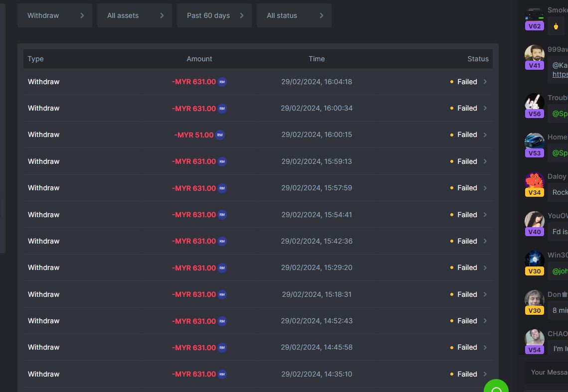
Task: Open the All status filter dropdown
Action: [x=294, y=15]
